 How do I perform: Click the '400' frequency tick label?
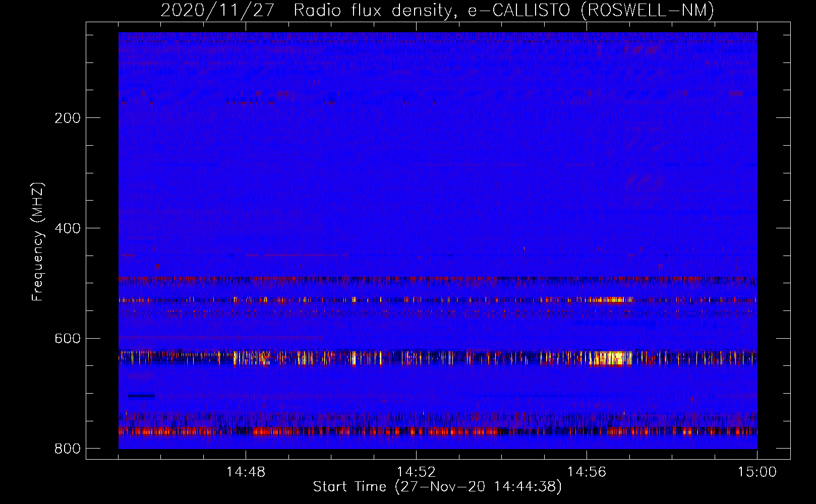pos(68,228)
